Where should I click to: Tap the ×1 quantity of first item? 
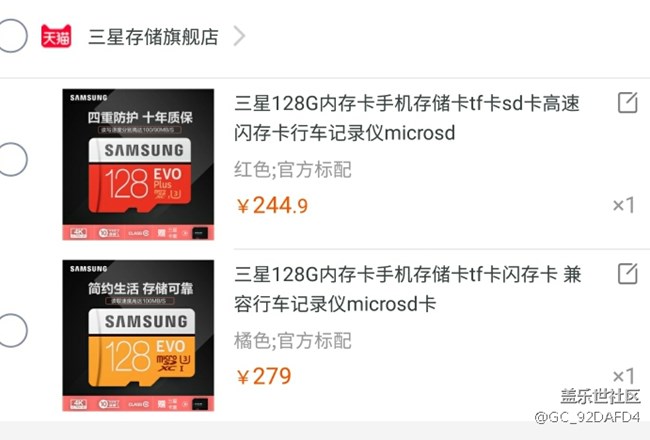click(624, 205)
